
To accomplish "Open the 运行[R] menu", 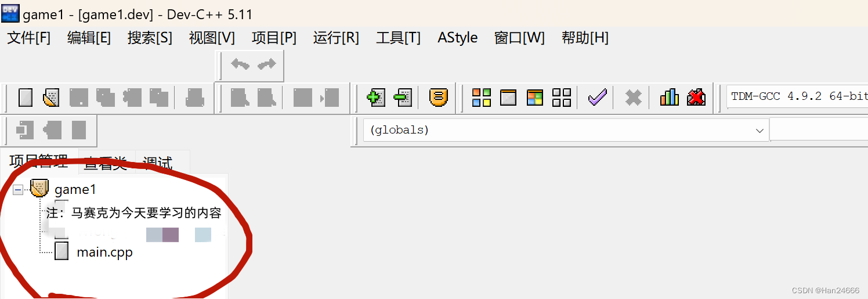I will (x=336, y=38).
